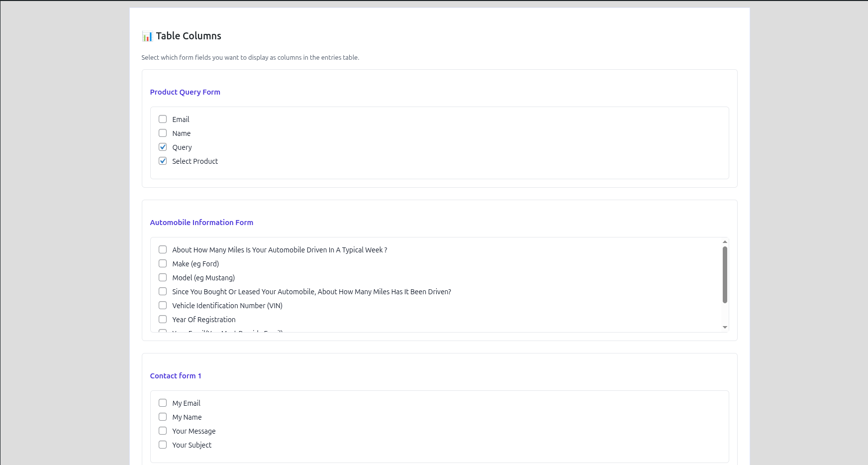
Task: Enable My Email for Contact form 1
Action: tap(163, 403)
